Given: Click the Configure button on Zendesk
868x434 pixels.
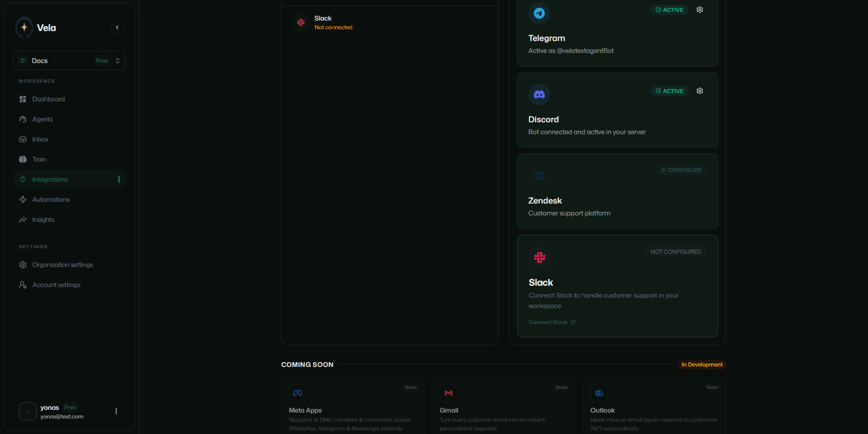Looking at the screenshot, I should pos(681,170).
